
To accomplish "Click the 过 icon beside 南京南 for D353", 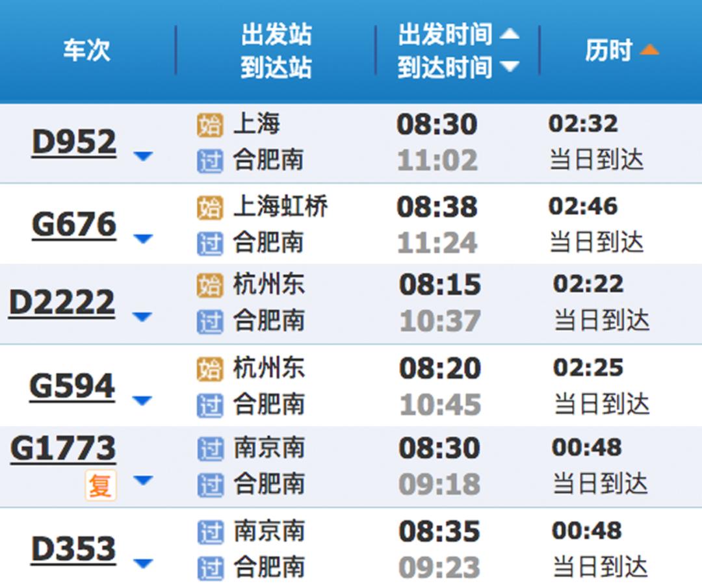I will point(210,532).
